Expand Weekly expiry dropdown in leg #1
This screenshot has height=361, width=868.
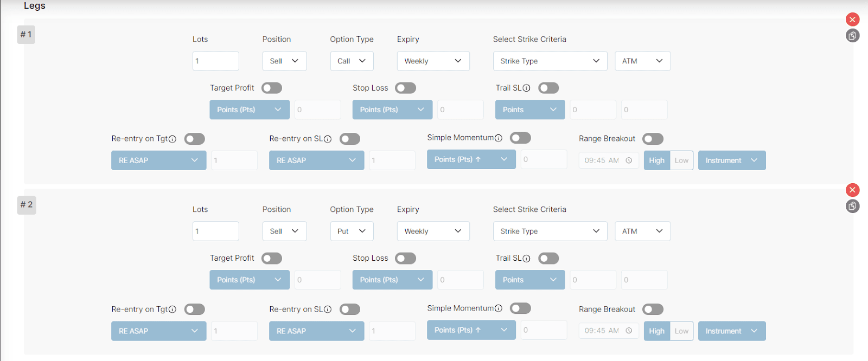coord(433,61)
